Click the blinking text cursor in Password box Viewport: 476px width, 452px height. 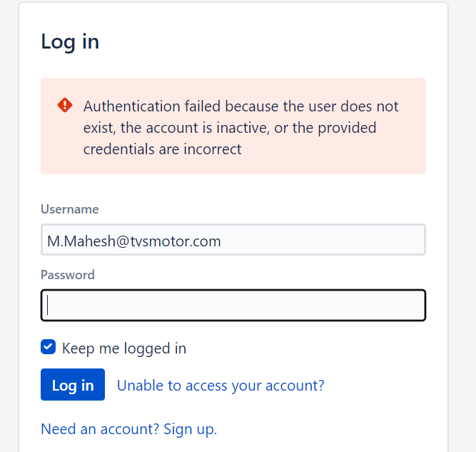pos(47,306)
